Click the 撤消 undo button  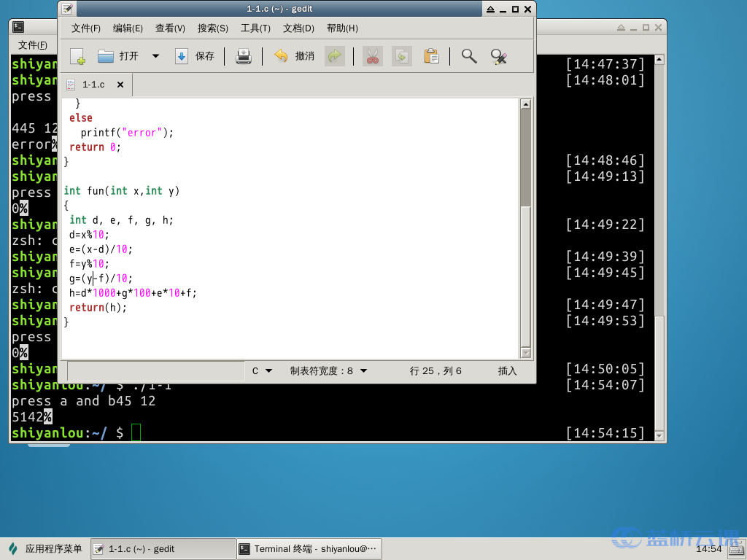(295, 56)
